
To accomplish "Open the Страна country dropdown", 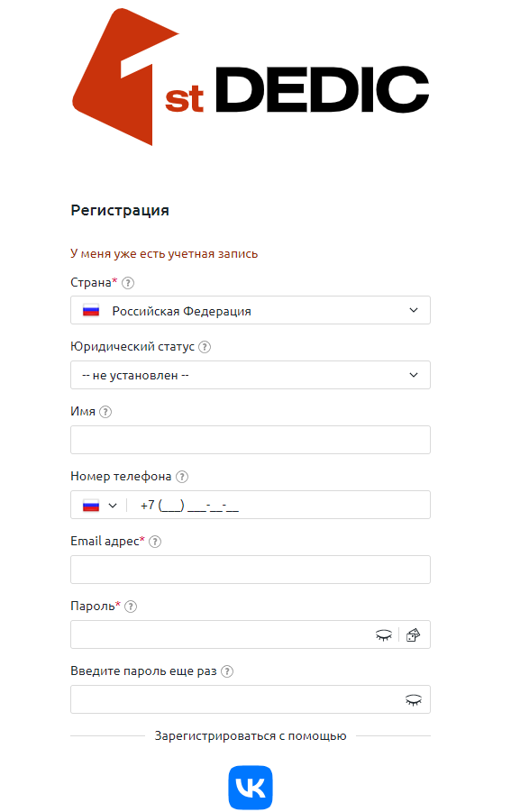I will (x=250, y=310).
